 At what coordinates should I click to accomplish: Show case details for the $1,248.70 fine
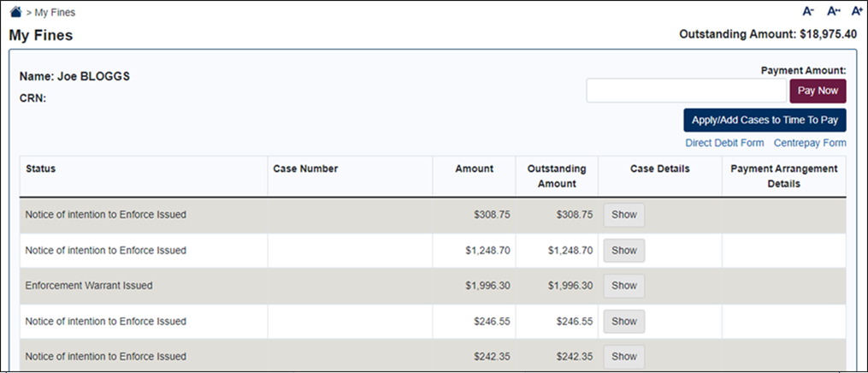[x=623, y=251]
